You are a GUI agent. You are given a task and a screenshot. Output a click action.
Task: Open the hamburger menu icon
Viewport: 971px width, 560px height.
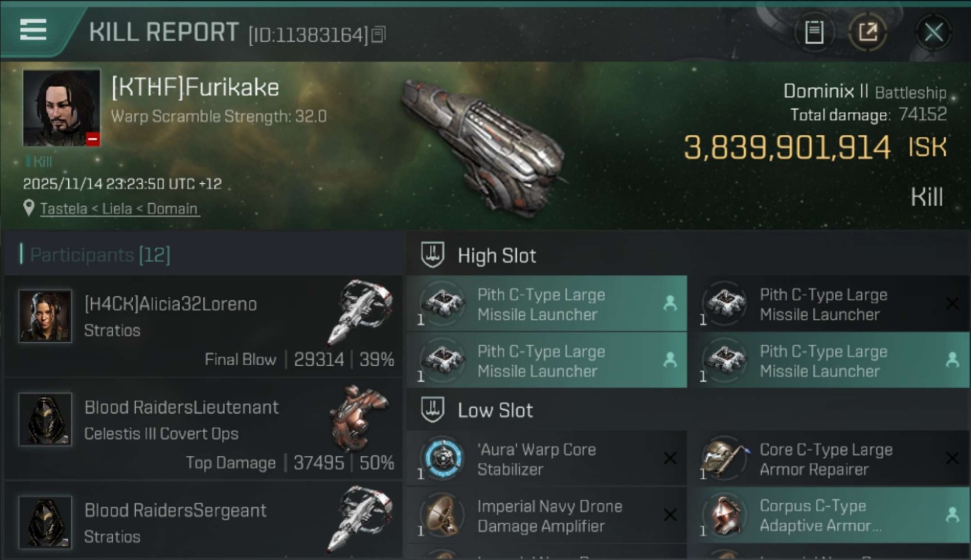point(33,30)
